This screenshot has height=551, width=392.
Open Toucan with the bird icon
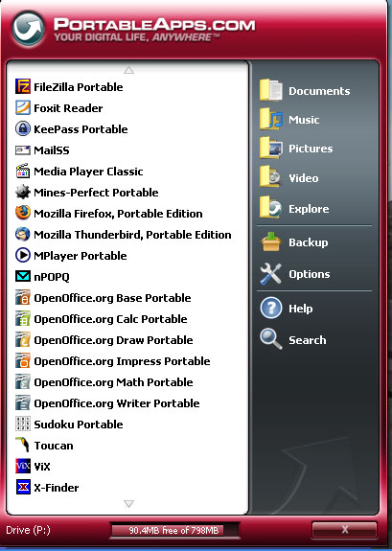point(23,445)
